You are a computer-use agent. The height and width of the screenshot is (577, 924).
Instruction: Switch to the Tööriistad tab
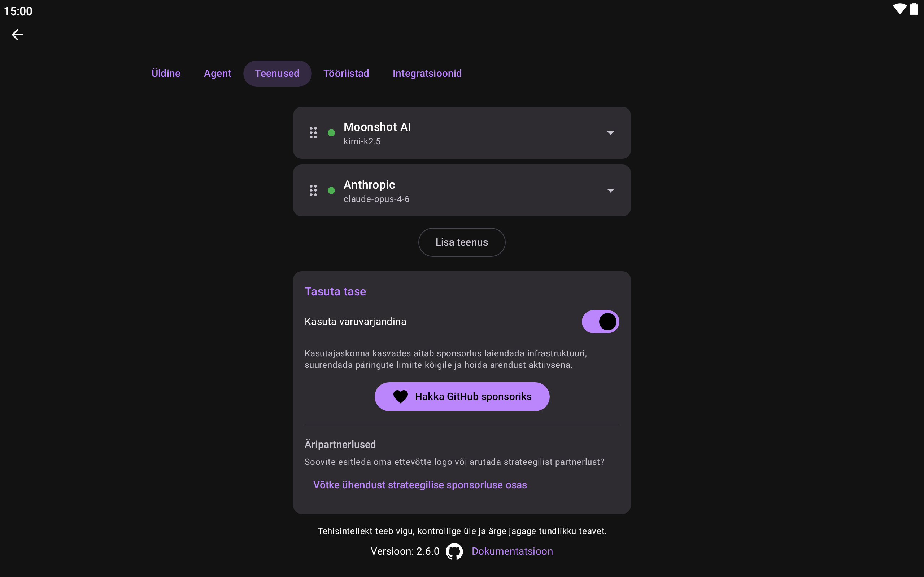coord(346,73)
